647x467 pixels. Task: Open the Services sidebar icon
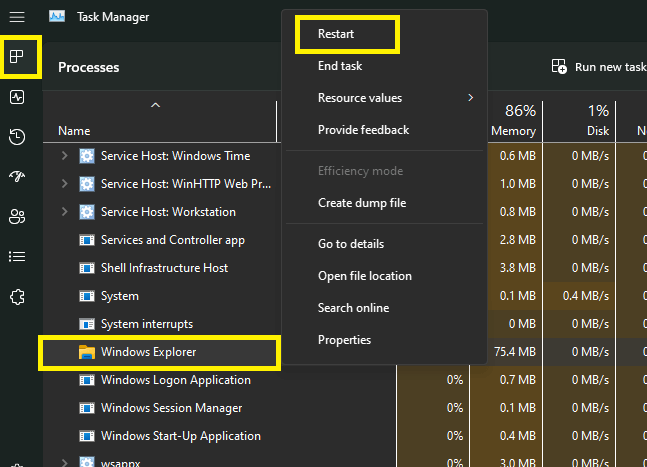point(17,297)
